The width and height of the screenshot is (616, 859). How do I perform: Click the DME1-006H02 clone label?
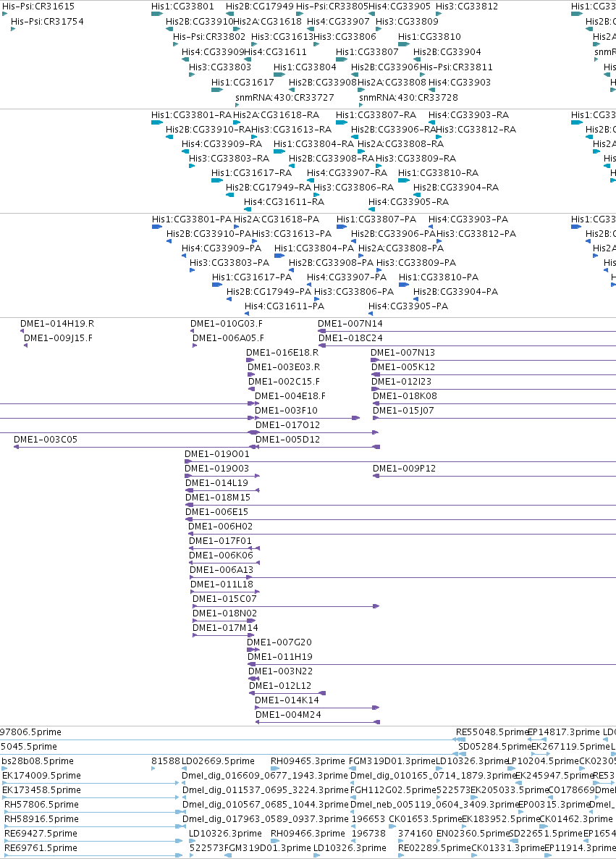pyautogui.click(x=220, y=527)
